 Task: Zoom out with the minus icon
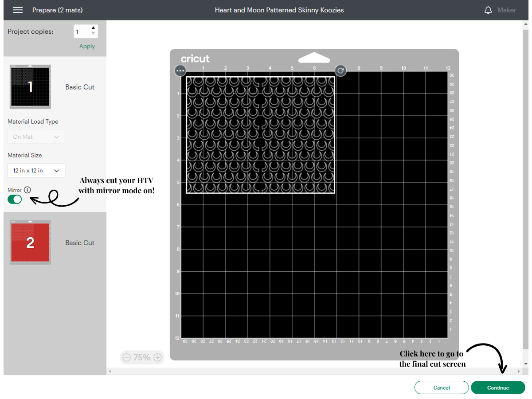(x=127, y=357)
